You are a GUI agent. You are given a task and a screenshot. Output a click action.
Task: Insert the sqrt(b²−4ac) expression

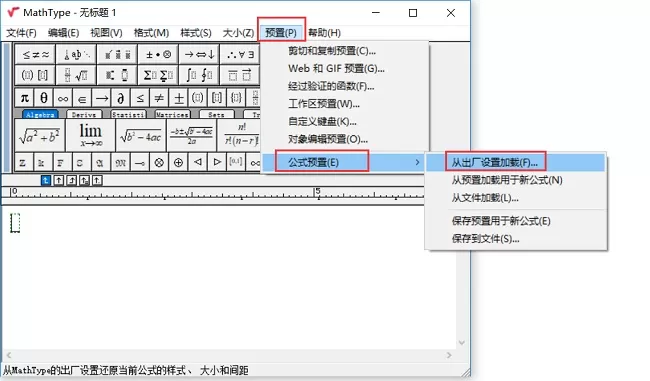[x=141, y=136]
